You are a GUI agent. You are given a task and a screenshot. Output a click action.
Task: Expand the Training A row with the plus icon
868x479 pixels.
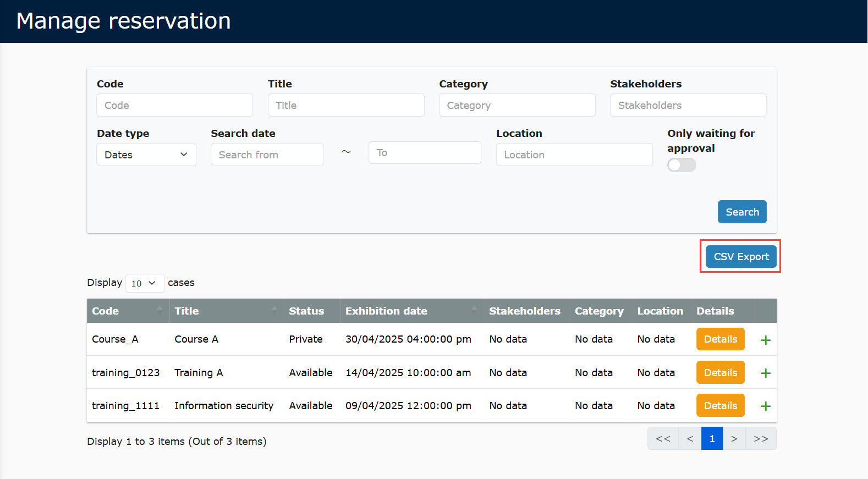click(x=765, y=373)
